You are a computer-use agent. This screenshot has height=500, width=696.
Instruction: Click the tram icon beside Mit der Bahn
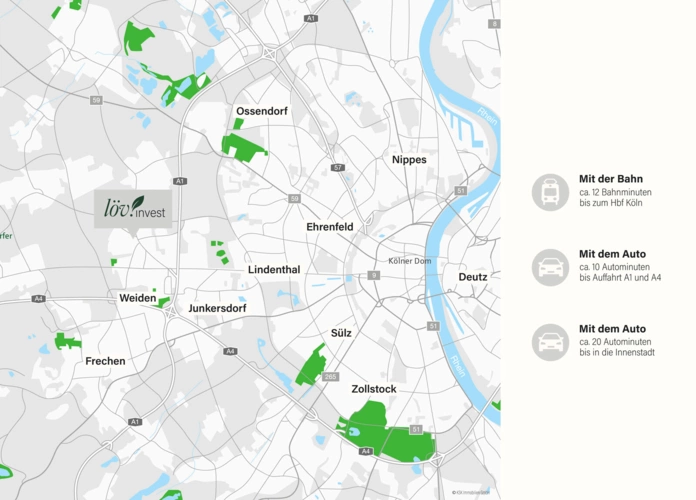click(x=550, y=192)
